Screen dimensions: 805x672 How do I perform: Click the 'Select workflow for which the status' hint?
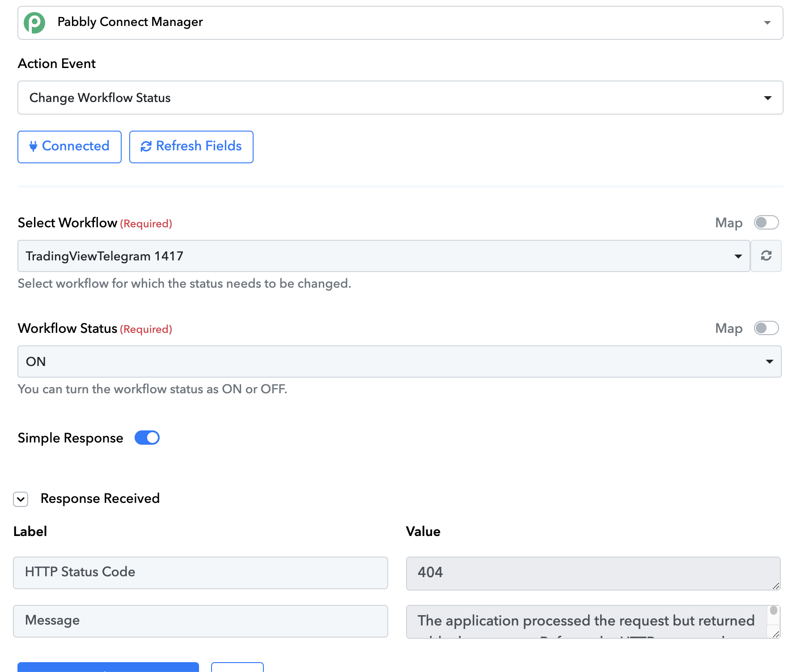coord(184,284)
